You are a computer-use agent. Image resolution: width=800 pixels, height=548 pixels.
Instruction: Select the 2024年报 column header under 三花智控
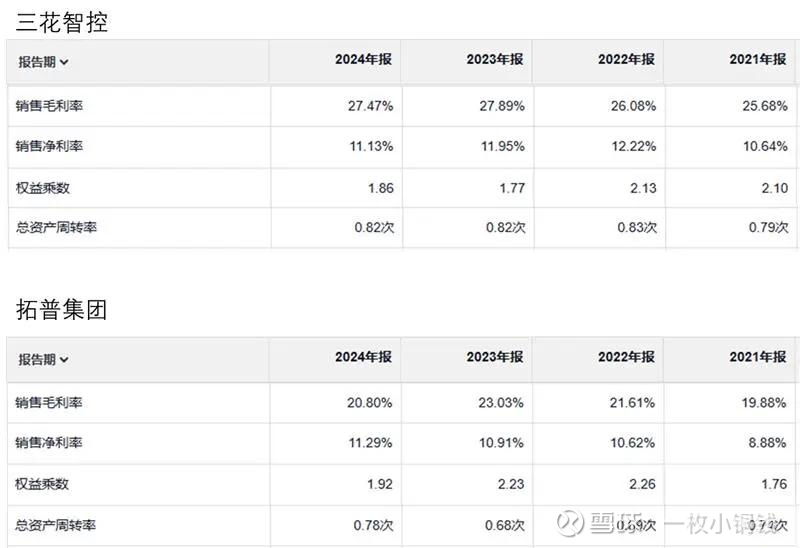coord(364,60)
